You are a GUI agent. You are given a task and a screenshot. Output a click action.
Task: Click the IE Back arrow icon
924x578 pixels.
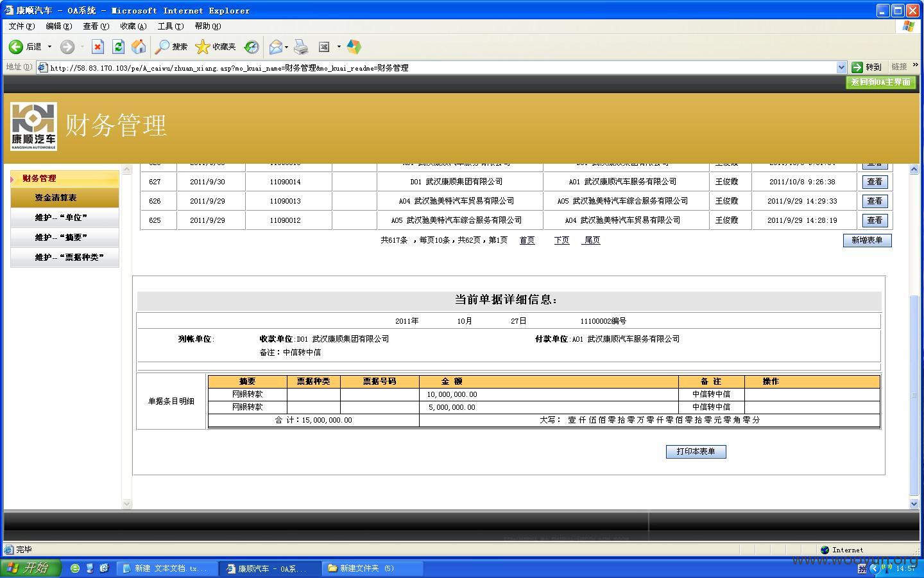tap(16, 47)
